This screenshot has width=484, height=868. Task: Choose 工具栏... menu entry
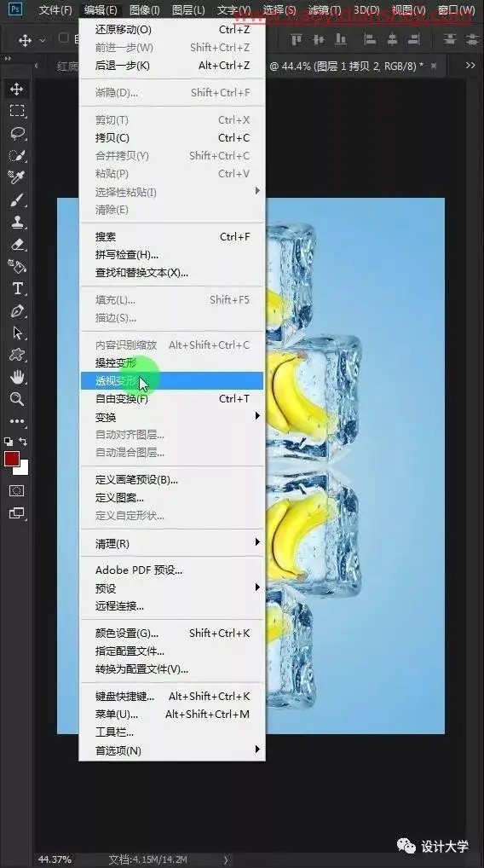coord(172,732)
